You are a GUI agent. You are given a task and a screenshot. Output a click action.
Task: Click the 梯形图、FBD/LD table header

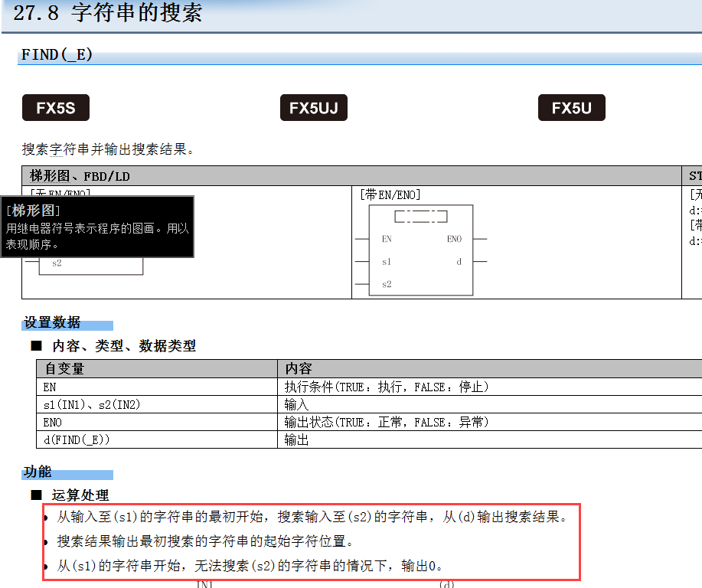(x=80, y=176)
